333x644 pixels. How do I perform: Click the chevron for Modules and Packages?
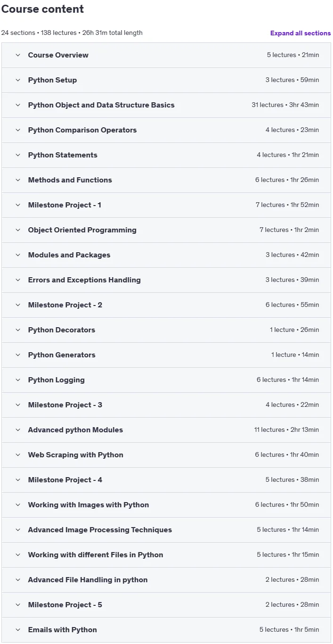(18, 255)
